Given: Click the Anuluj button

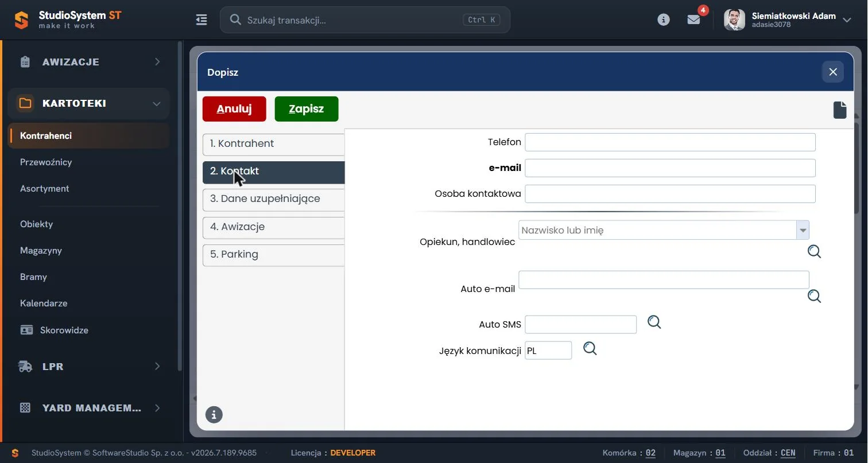Looking at the screenshot, I should 234,109.
